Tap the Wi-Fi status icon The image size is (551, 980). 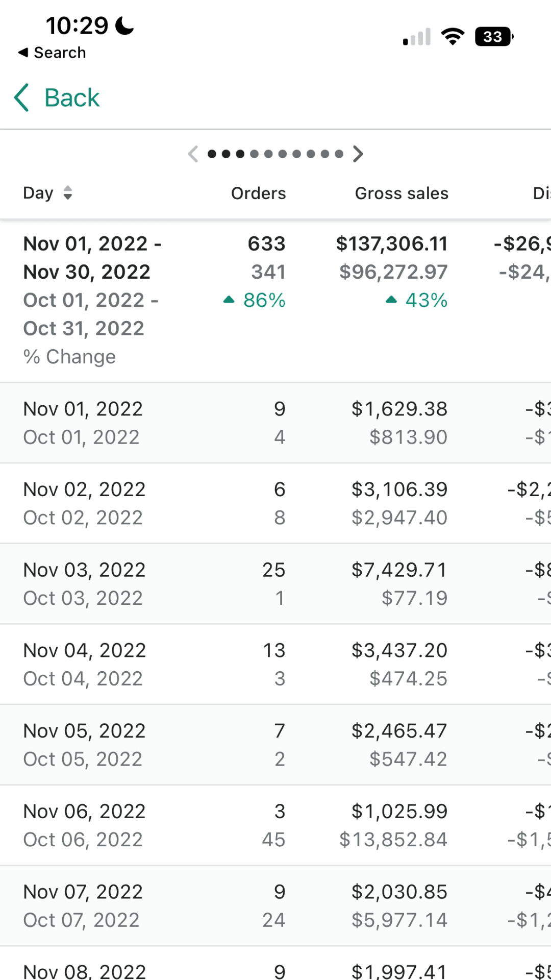point(453,37)
